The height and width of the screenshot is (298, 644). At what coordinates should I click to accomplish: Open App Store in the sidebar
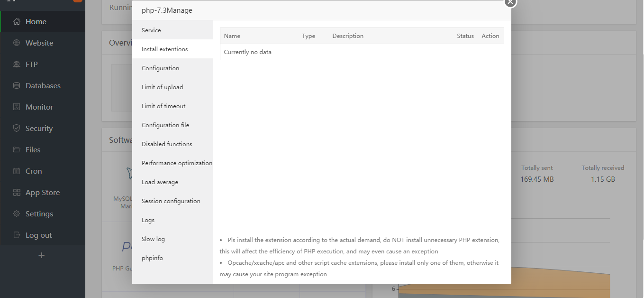pos(43,192)
